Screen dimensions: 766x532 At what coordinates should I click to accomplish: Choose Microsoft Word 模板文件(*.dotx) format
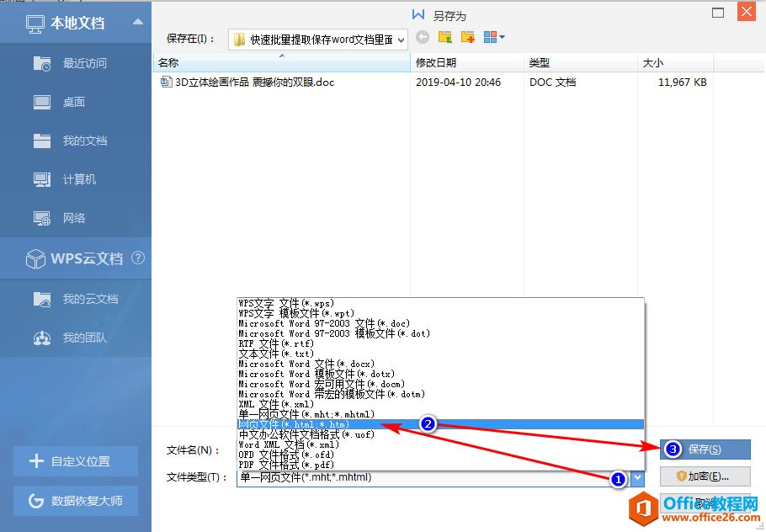(x=440, y=374)
